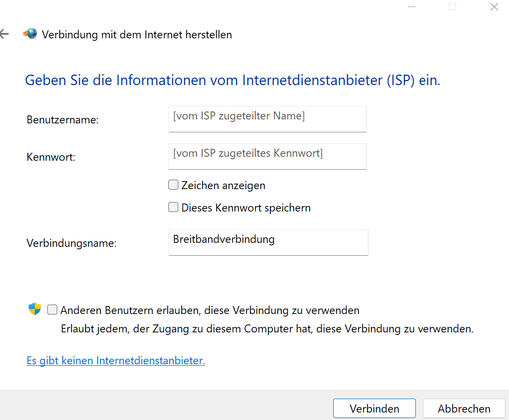Viewport: 509px width, 420px height.
Task: Click the disabled maximize window button
Action: coord(453,7)
